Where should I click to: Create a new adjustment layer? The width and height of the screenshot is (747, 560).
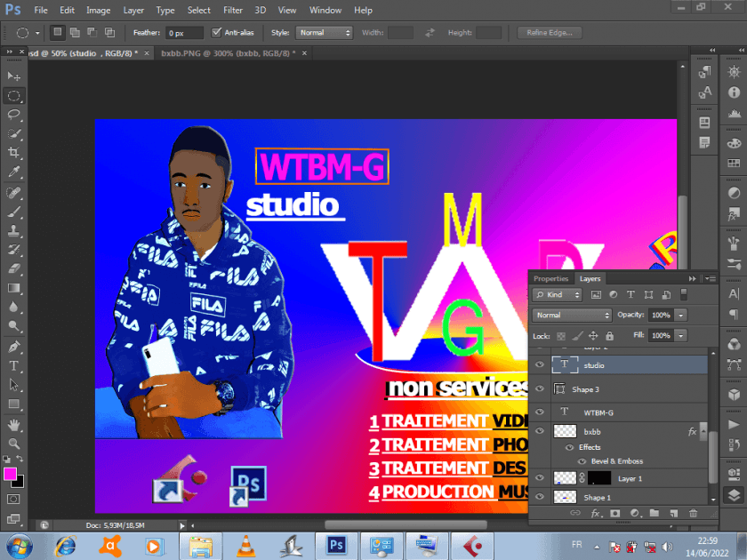[635, 514]
